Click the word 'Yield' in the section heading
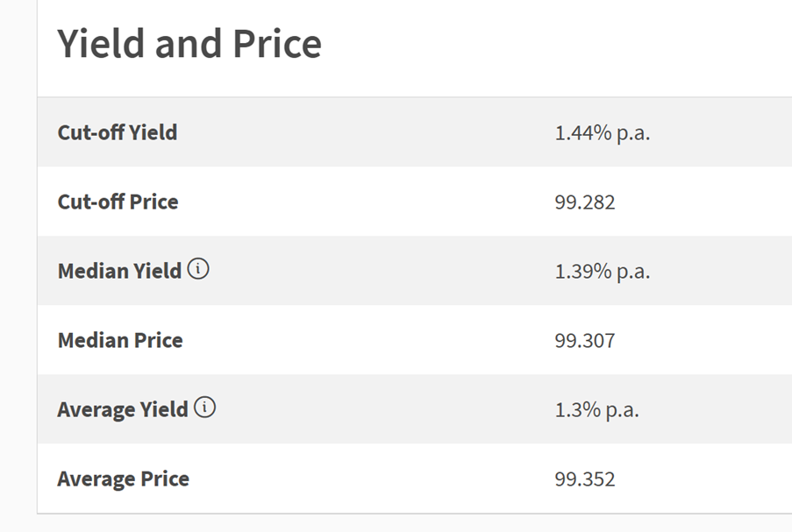The width and height of the screenshot is (792, 532). (102, 44)
